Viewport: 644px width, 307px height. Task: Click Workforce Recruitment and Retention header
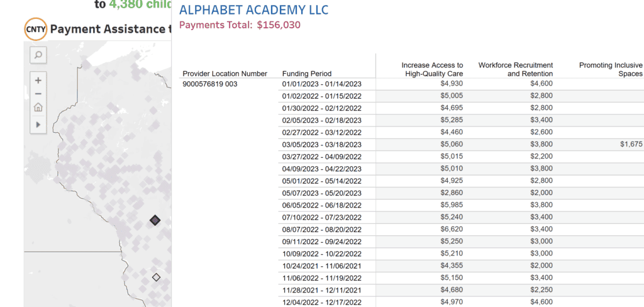pos(516,69)
